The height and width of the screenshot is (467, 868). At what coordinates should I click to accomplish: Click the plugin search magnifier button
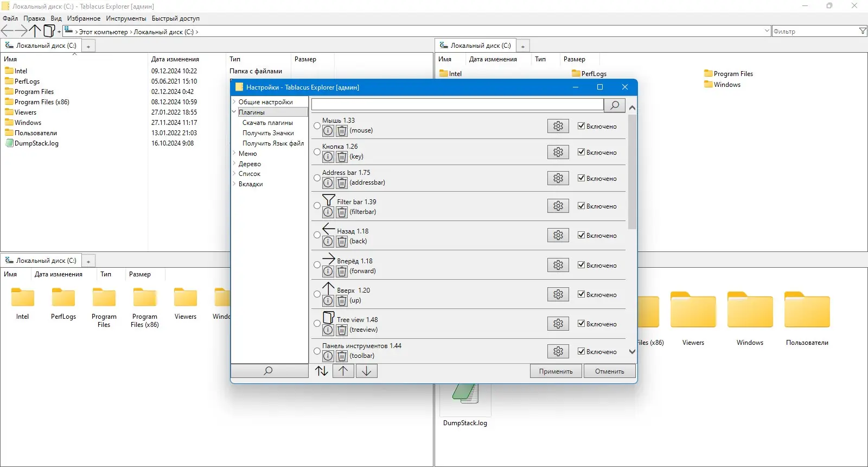[615, 105]
